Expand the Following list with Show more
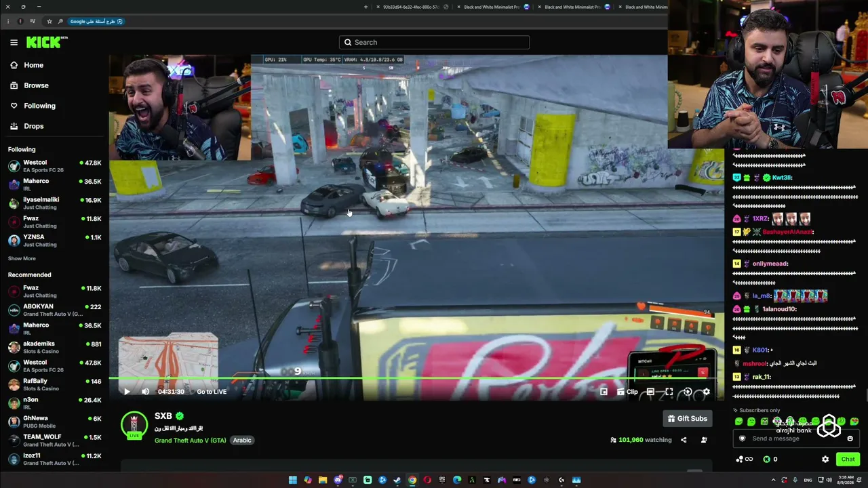This screenshot has width=868, height=488. coord(22,258)
